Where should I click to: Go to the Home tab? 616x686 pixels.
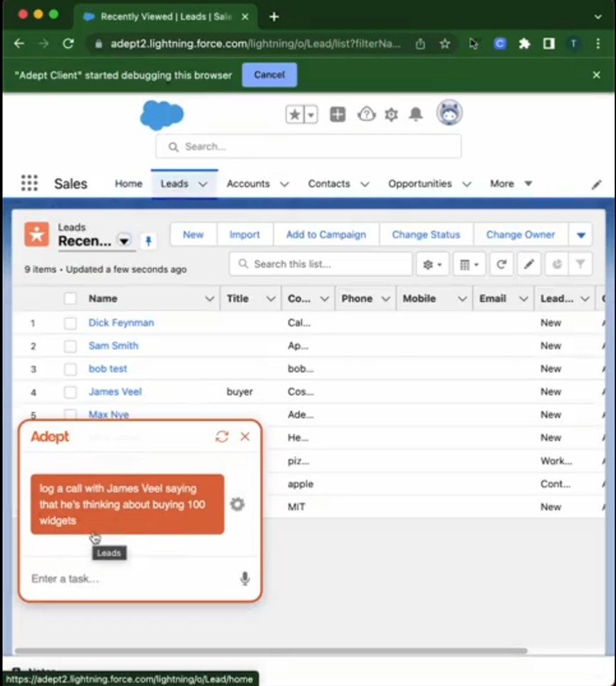[128, 184]
